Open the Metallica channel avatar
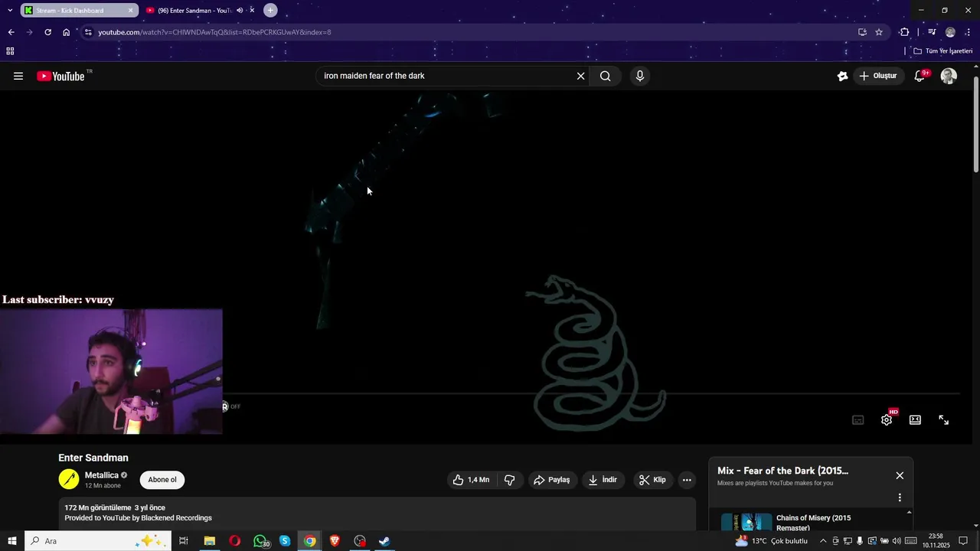Screen dimensions: 980x551 click(69, 480)
